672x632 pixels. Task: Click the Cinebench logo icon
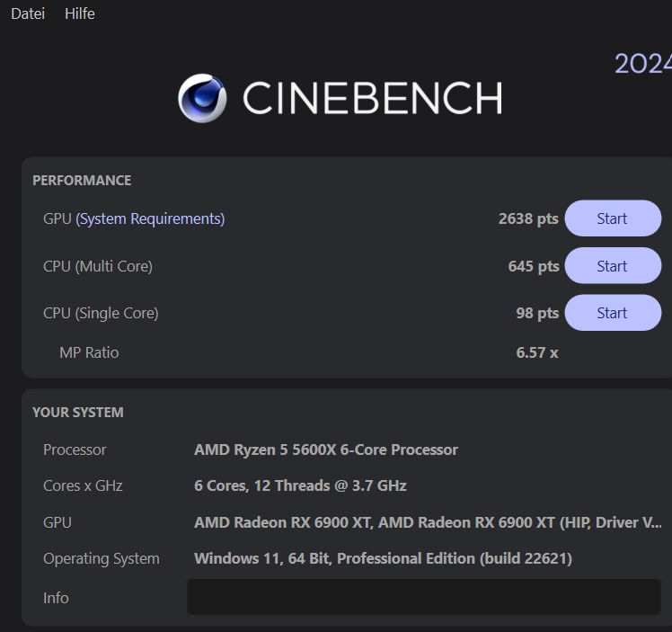click(x=202, y=98)
